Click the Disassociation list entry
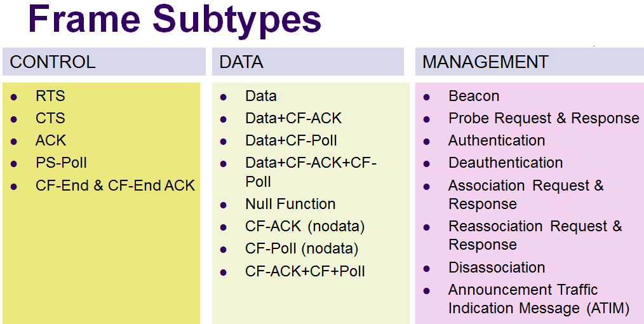The width and height of the screenshot is (644, 324). (497, 268)
